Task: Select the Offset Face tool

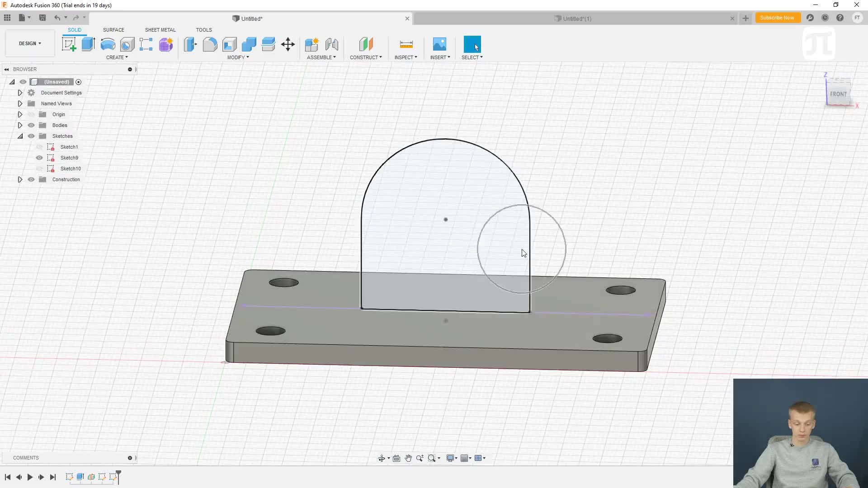Action: click(268, 44)
